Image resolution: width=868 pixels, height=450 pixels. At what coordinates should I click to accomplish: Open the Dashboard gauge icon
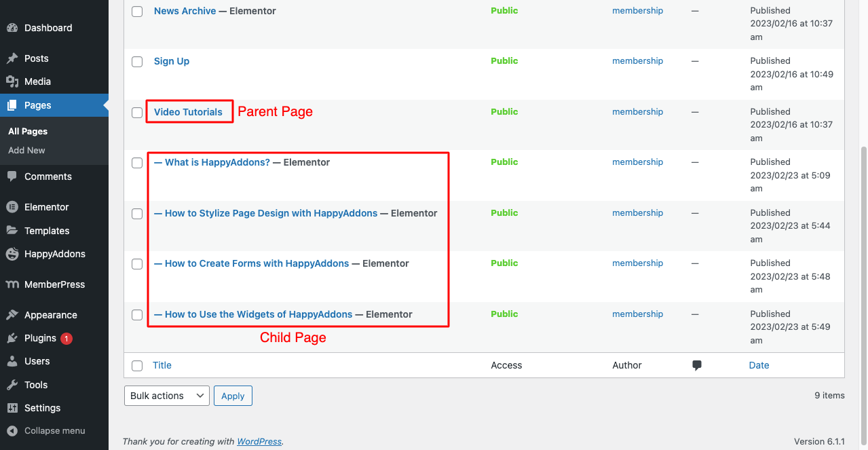[x=12, y=28]
